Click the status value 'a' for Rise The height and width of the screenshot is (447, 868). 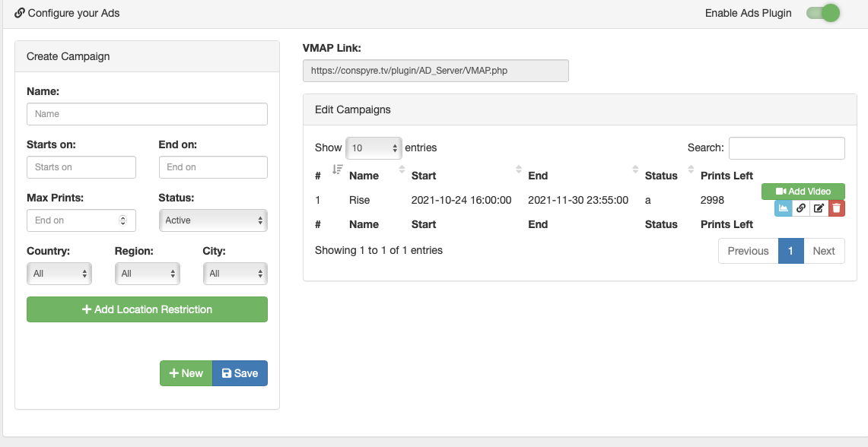(647, 200)
